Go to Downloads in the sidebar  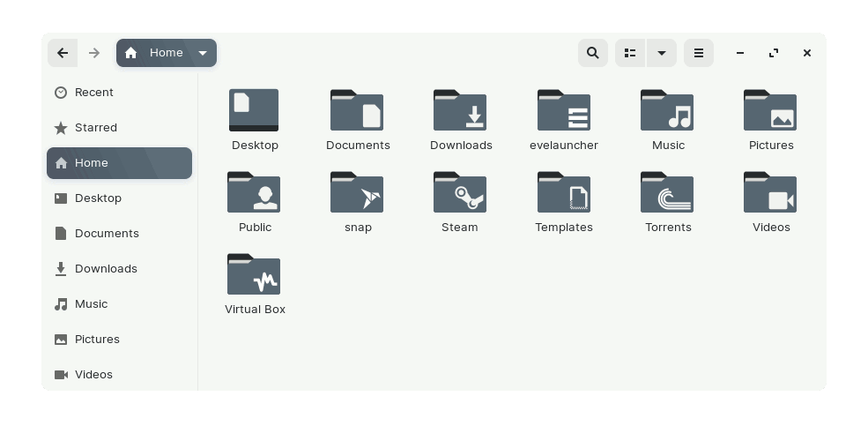[120, 269]
